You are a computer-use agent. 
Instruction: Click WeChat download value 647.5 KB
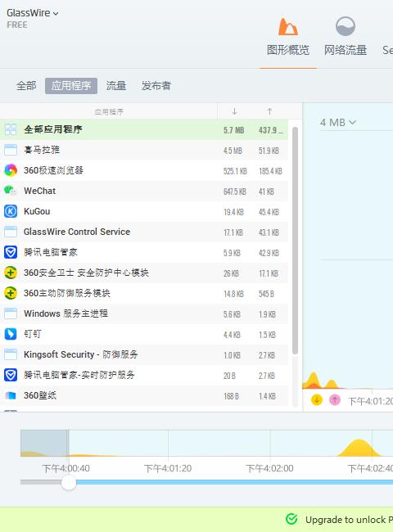(235, 192)
